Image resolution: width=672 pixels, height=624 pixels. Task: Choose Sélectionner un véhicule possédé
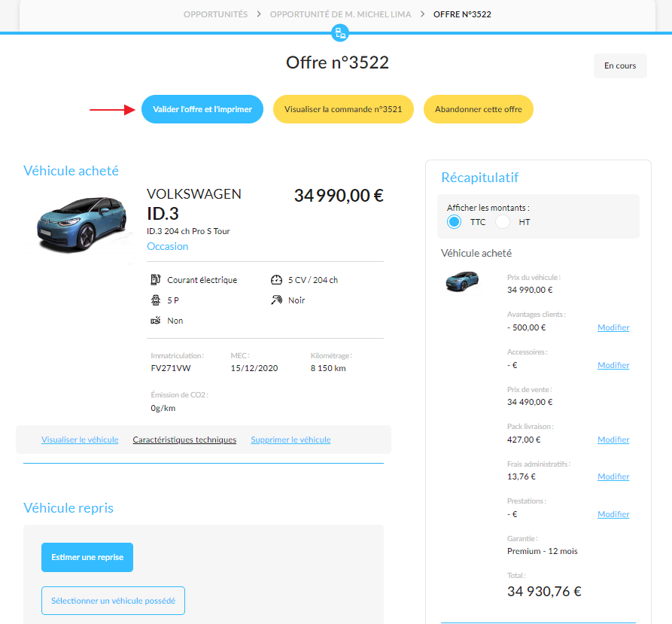point(113,601)
